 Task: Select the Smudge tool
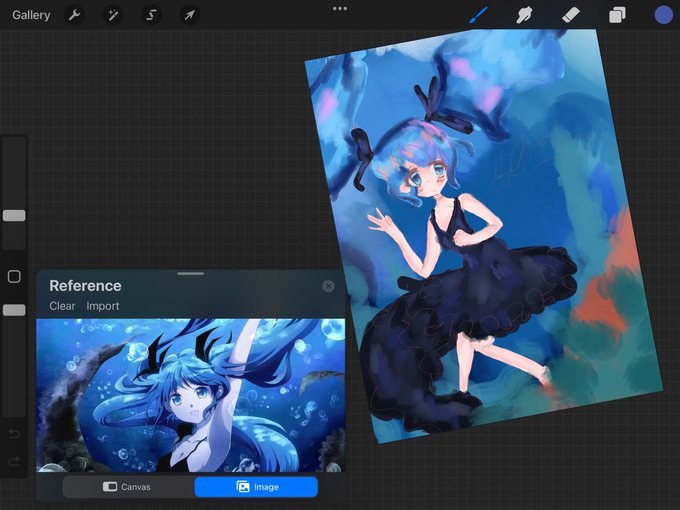(x=524, y=16)
